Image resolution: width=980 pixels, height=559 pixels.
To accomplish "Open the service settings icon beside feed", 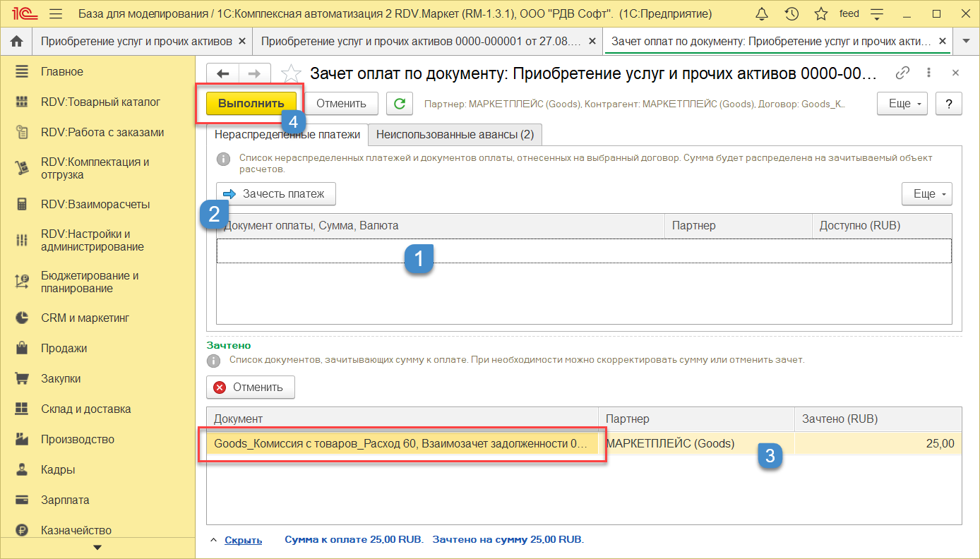I will [x=878, y=14].
